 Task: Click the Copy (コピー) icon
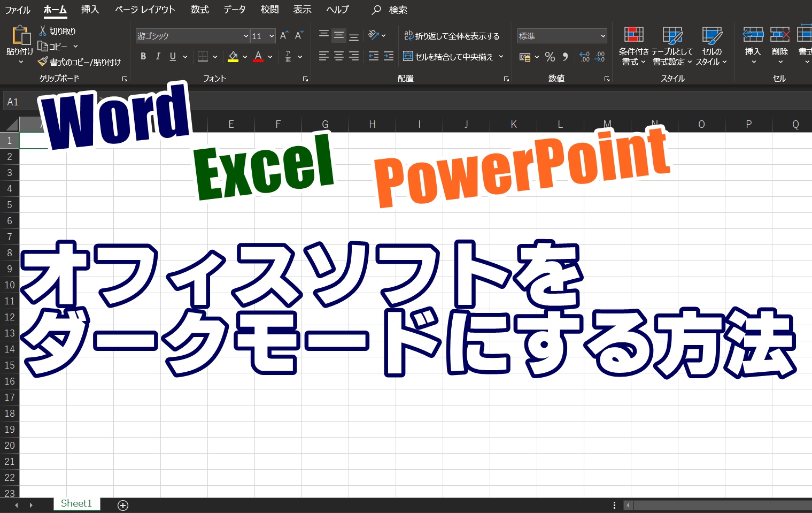[x=43, y=46]
